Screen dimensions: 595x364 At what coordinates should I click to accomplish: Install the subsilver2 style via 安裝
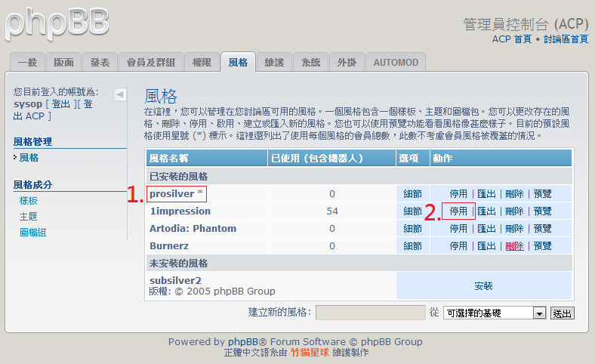483,286
